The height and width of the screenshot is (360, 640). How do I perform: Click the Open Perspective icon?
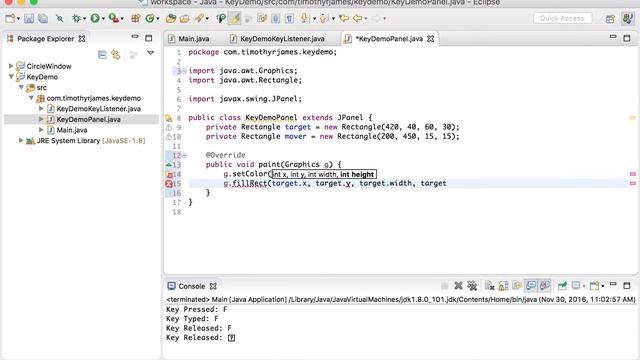610,19
